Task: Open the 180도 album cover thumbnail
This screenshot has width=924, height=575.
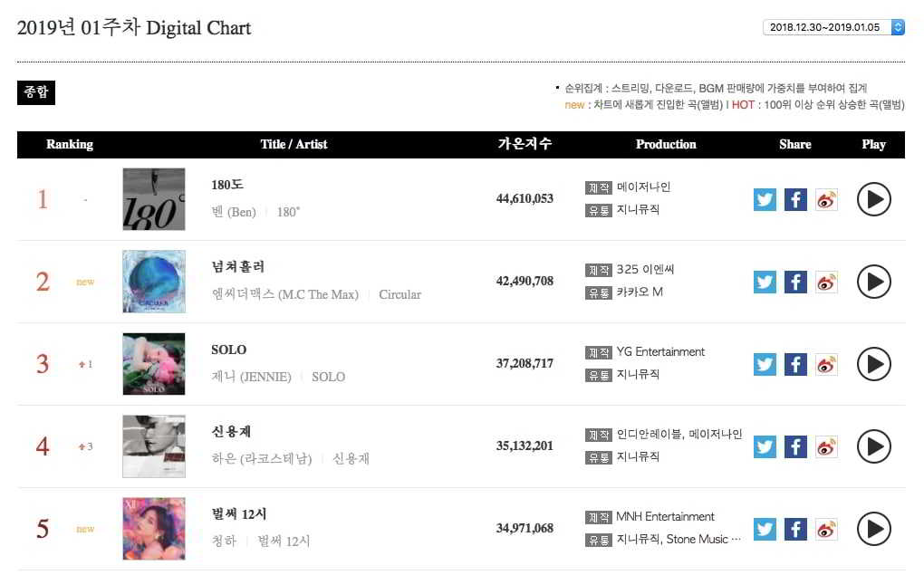Action: (x=154, y=199)
